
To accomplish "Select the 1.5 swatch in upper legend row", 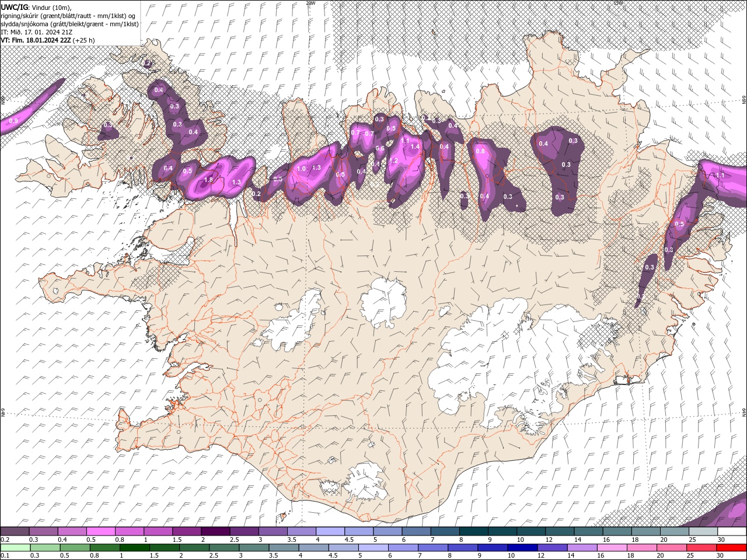I will [187, 531].
